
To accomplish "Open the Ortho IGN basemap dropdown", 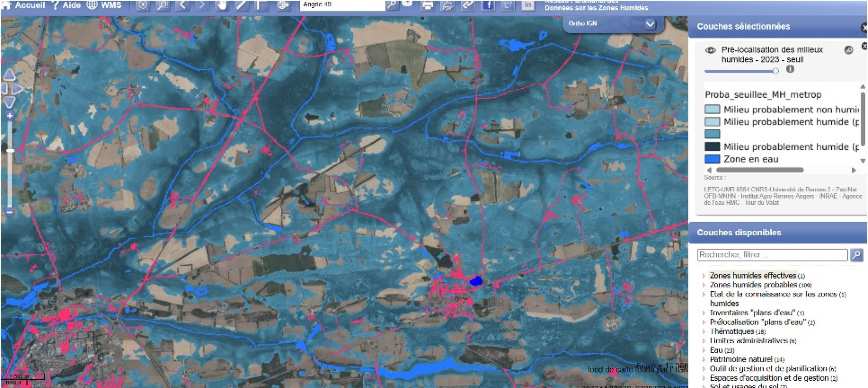I will click(x=650, y=24).
